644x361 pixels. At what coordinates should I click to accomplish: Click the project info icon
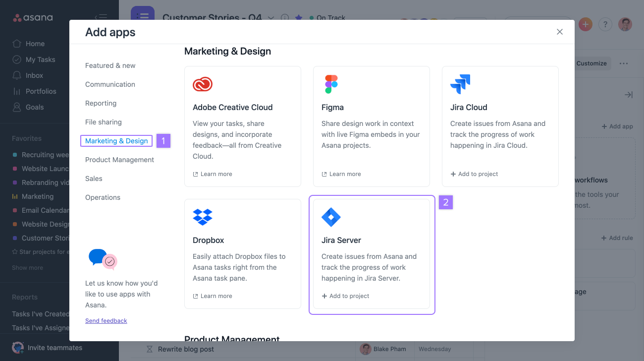285,18
